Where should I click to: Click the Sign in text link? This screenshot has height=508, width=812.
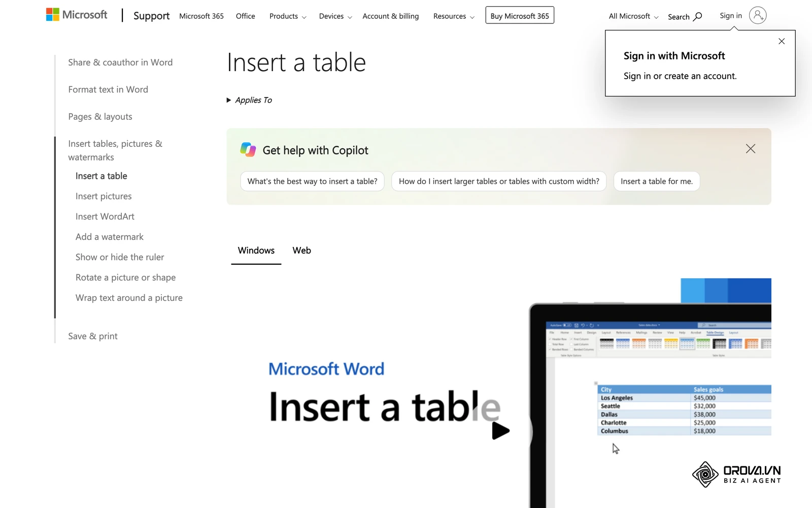coord(731,16)
